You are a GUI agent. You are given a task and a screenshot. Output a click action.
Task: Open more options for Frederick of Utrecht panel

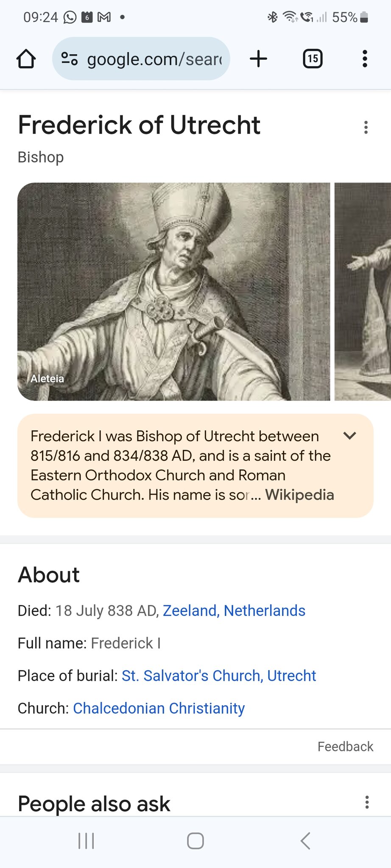click(366, 127)
